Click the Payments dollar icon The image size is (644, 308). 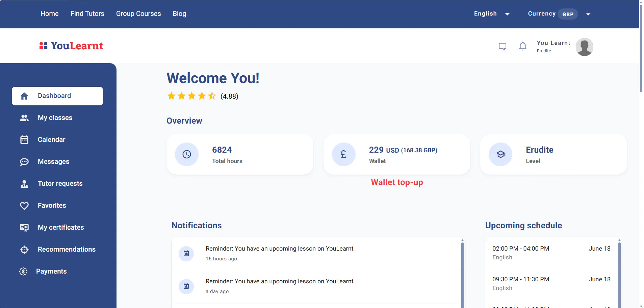pyautogui.click(x=23, y=272)
